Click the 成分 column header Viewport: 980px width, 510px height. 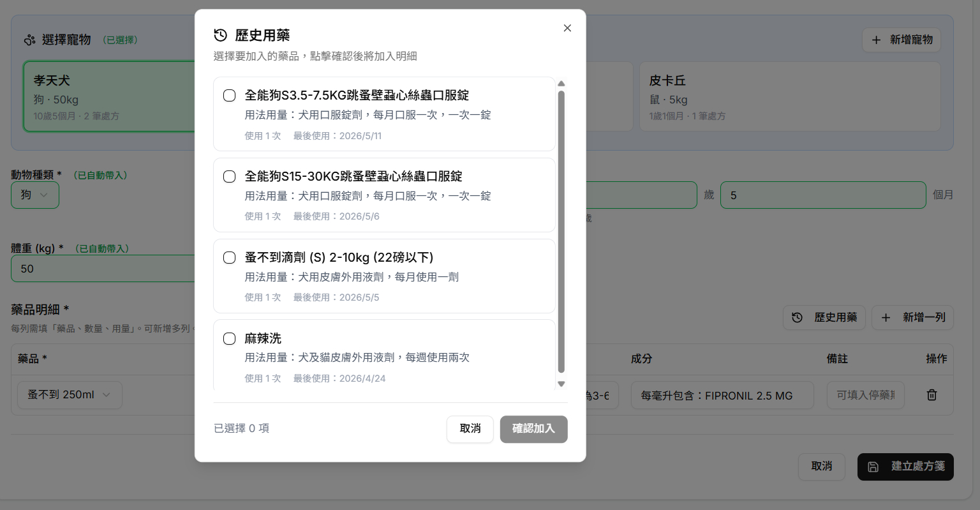(641, 359)
